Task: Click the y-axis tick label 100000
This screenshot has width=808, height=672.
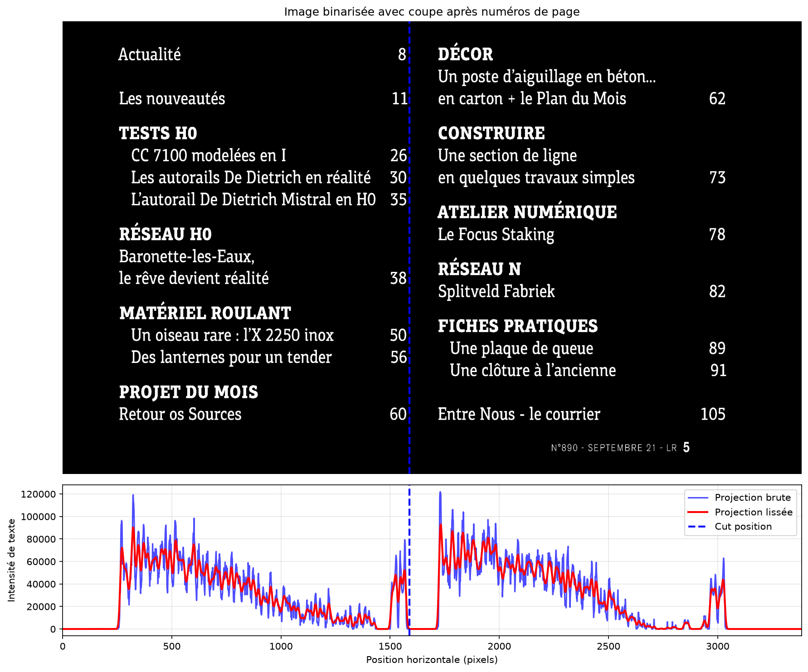Action: pyautogui.click(x=39, y=517)
